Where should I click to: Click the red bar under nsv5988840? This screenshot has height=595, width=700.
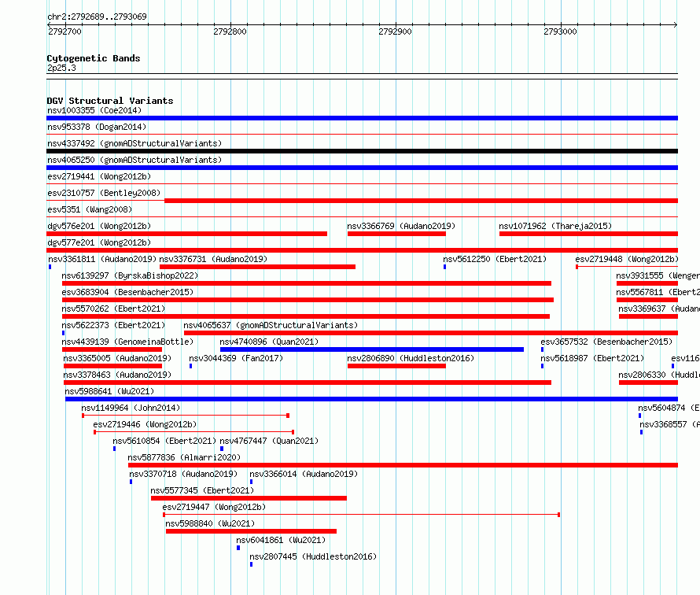(x=251, y=531)
